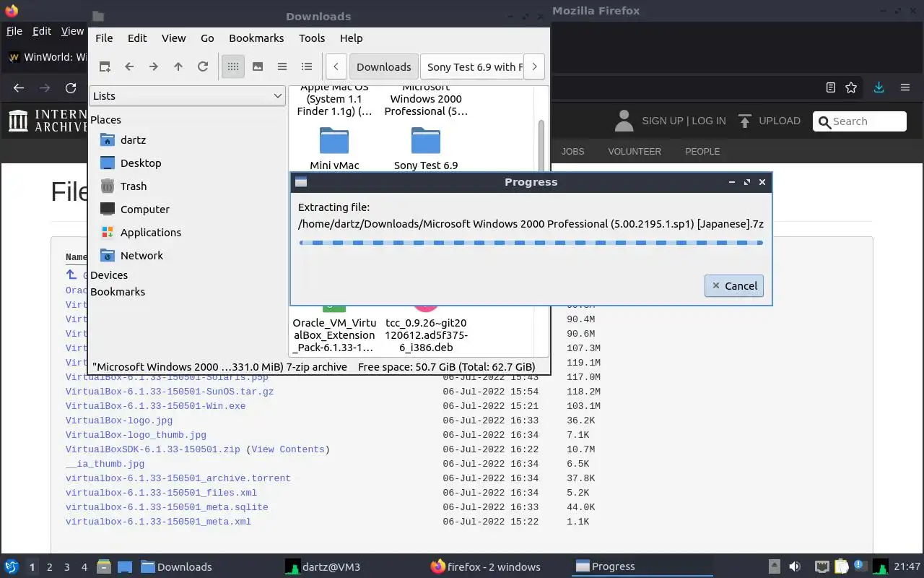Switch to thumbnail view mode
Screen dimensions: 924x578
(258, 66)
